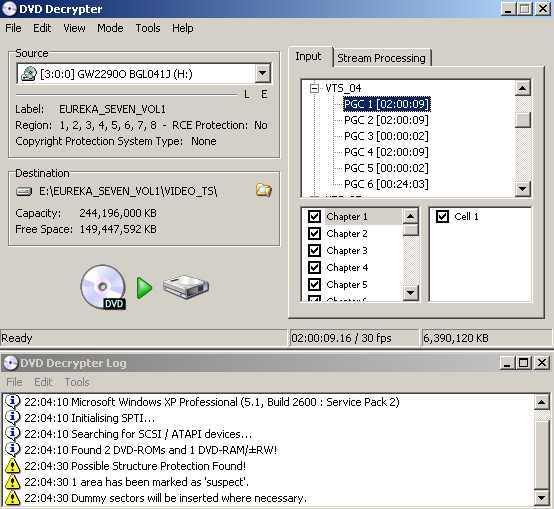Click the hard drive destination graphic

point(186,287)
